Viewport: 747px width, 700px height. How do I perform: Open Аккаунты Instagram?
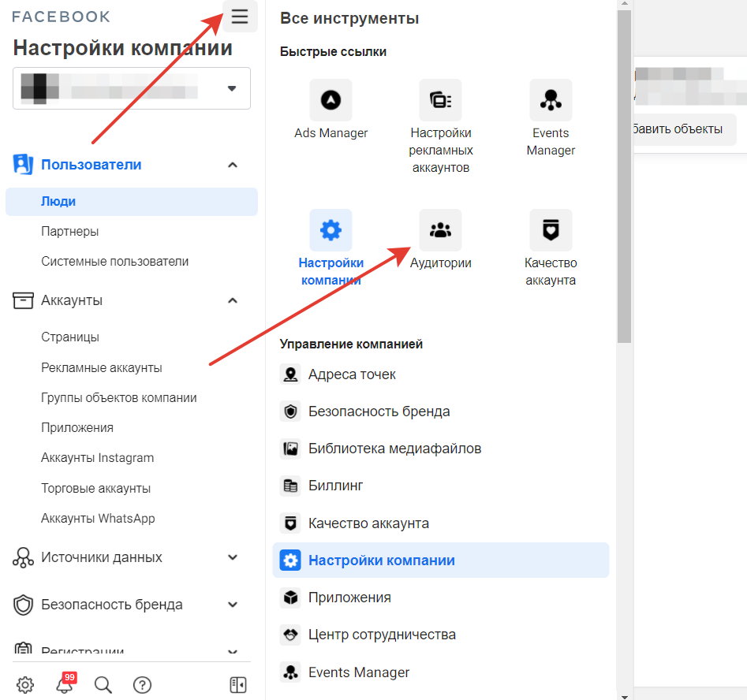(97, 458)
